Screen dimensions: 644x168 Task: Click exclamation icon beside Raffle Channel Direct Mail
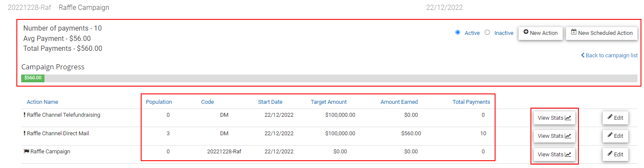tap(25, 134)
